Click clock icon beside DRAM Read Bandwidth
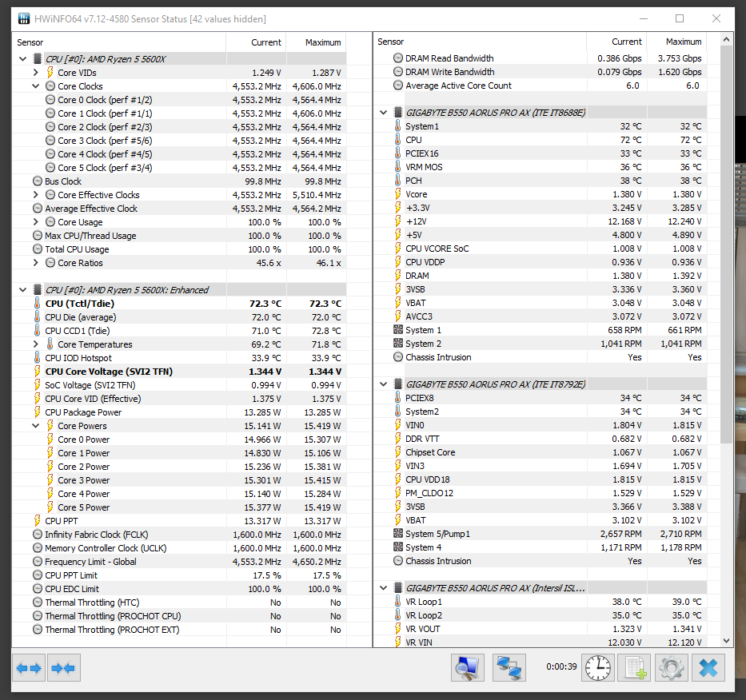Viewport: 746px width, 700px height. tap(398, 58)
